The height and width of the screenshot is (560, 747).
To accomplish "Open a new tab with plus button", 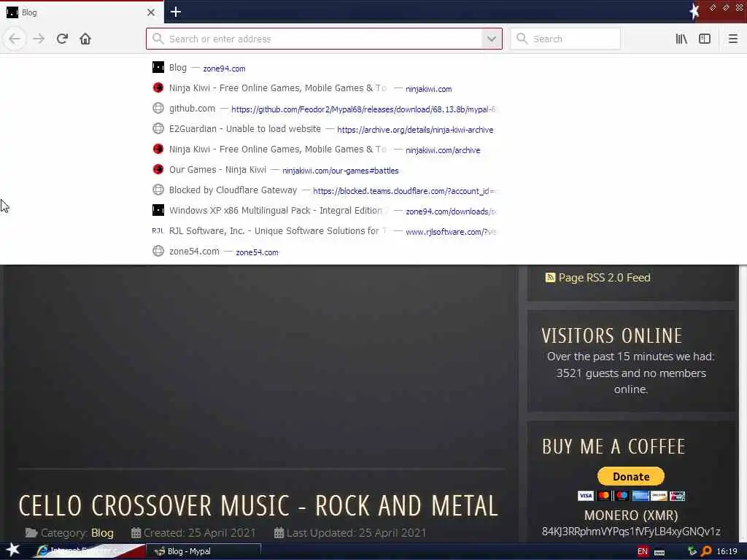I will coord(175,12).
